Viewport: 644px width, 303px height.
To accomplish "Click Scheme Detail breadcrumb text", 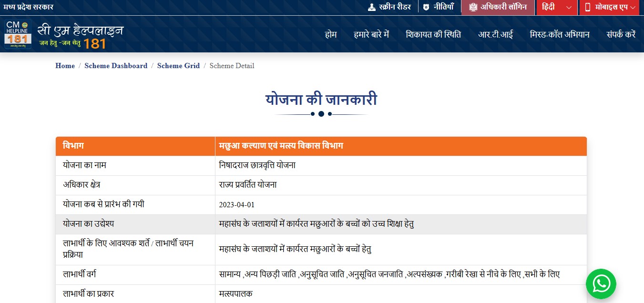I will click(x=232, y=66).
